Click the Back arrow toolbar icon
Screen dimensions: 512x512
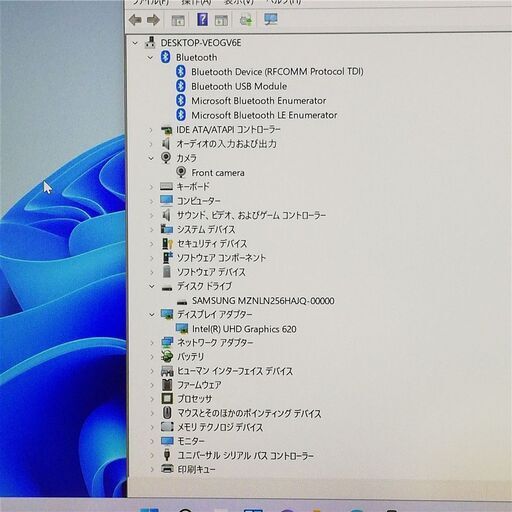coord(135,20)
